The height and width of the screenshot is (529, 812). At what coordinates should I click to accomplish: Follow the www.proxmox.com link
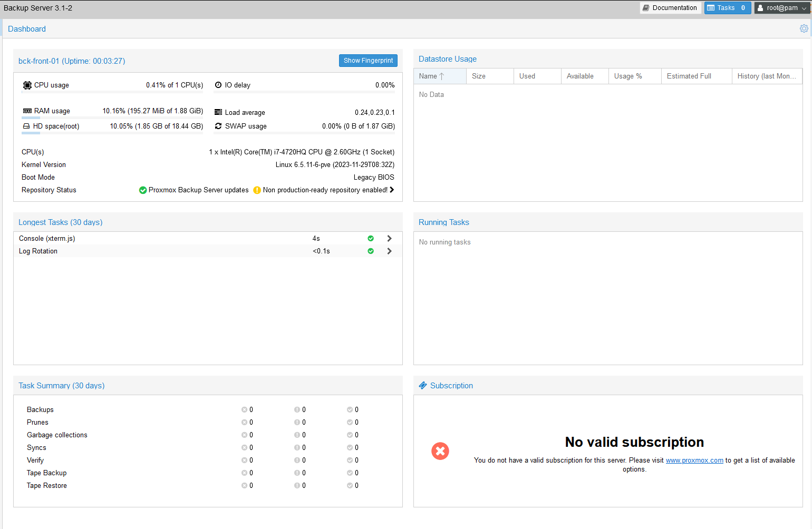[x=694, y=461]
